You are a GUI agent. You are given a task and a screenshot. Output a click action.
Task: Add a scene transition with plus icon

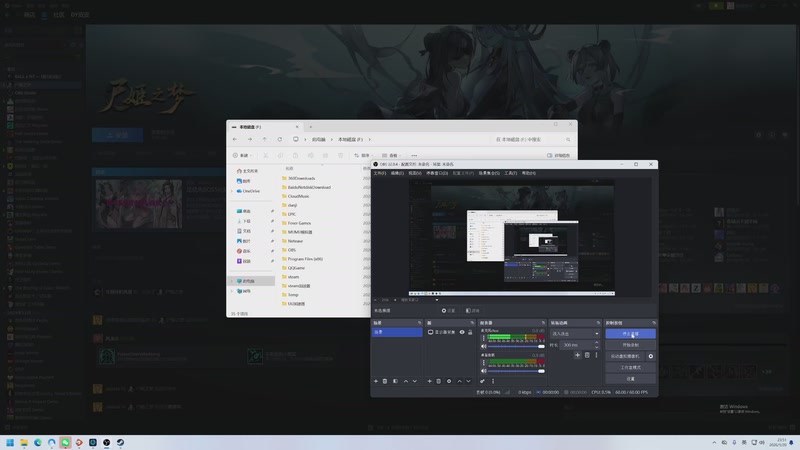(578, 355)
